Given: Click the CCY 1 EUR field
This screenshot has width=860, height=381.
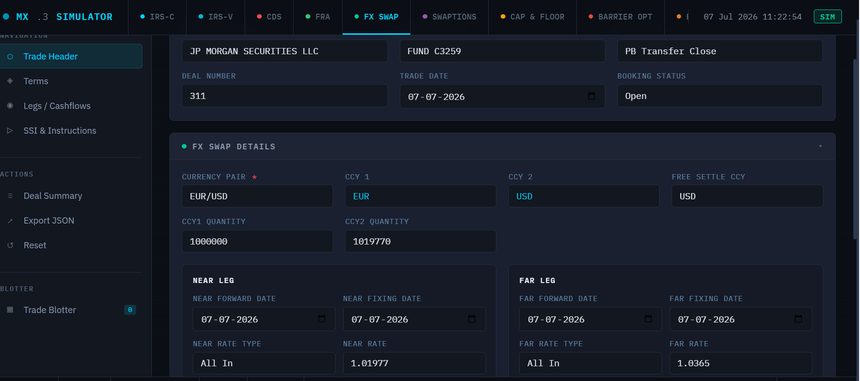Looking at the screenshot, I should 421,196.
